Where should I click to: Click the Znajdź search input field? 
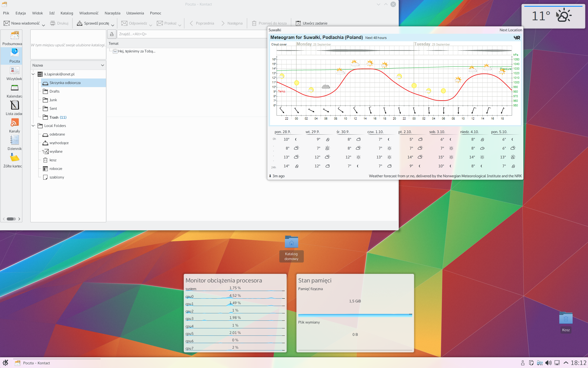(192, 34)
